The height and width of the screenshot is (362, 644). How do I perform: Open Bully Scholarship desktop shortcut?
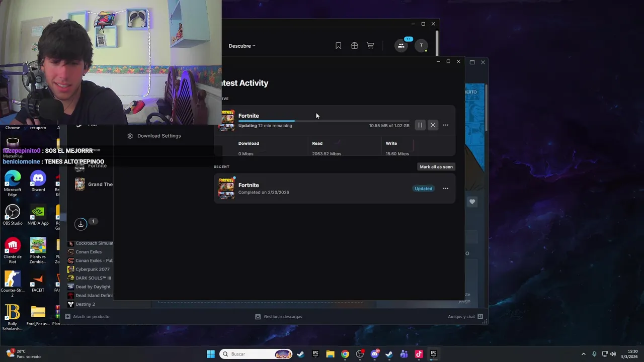click(13, 318)
